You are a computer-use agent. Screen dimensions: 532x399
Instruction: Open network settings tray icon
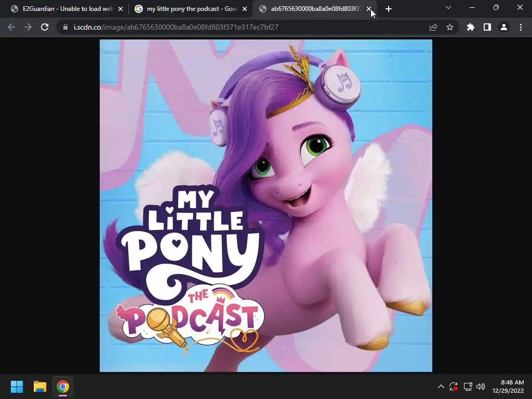click(468, 387)
